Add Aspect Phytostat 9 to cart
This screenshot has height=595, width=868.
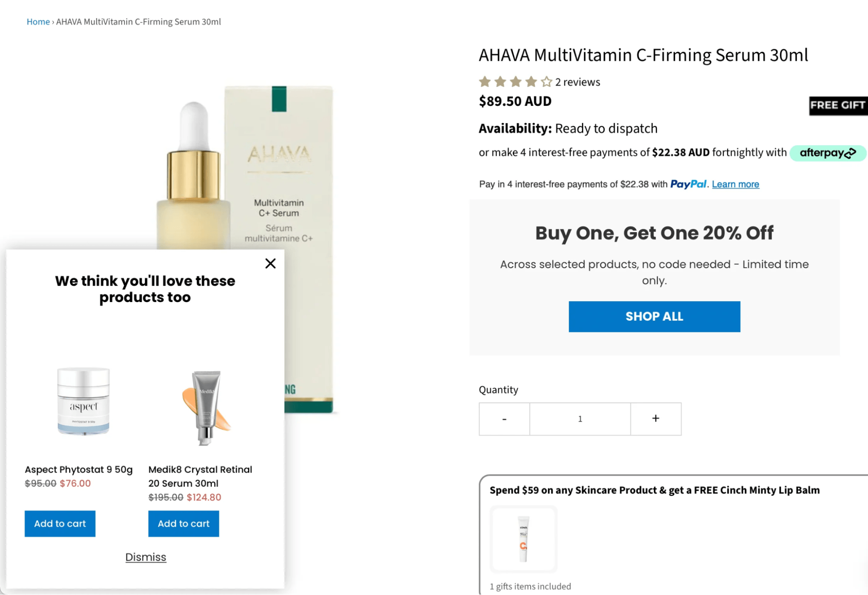click(x=60, y=523)
